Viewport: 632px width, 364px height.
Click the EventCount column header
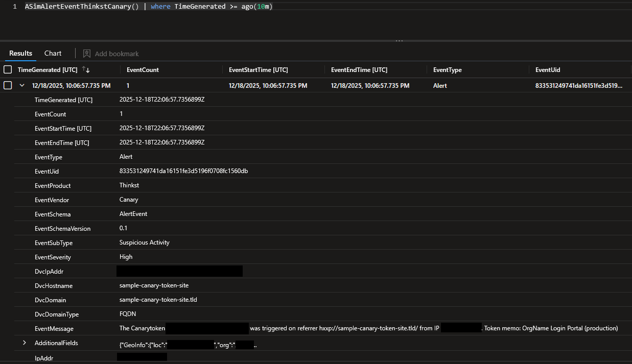click(x=143, y=69)
